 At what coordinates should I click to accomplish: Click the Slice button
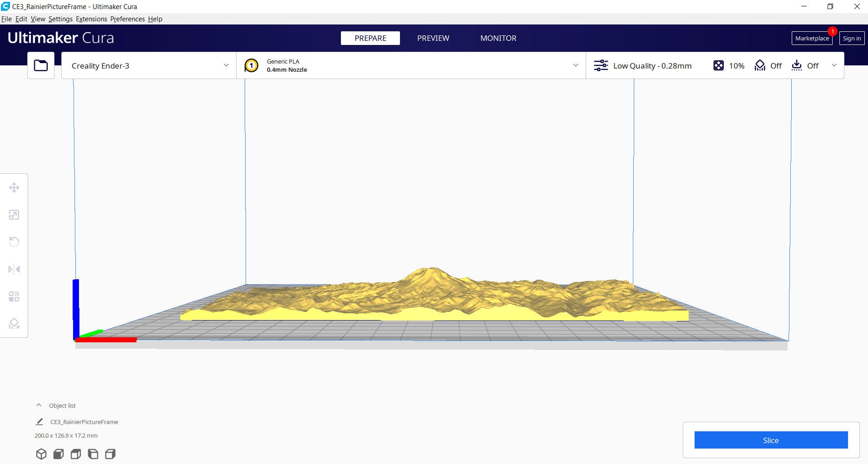click(771, 440)
